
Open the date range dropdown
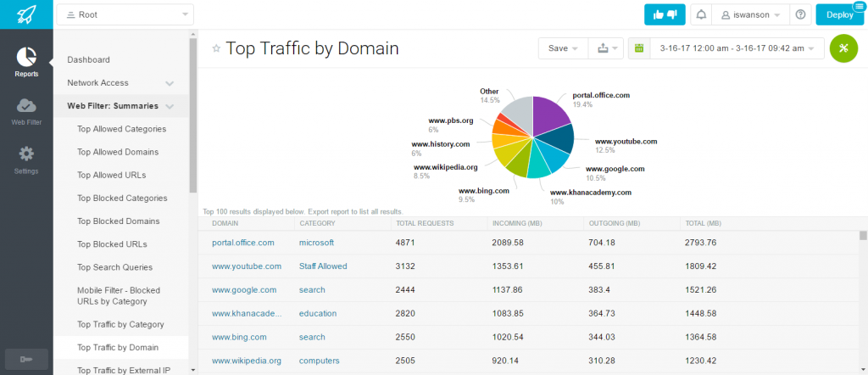click(x=737, y=48)
